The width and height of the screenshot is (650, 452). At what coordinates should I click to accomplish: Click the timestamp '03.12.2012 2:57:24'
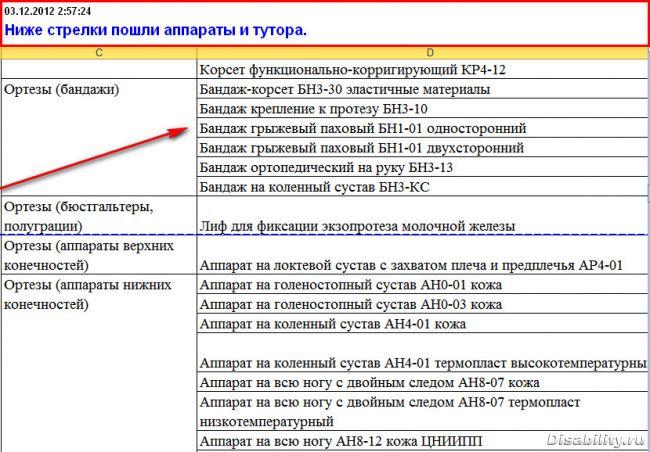[48, 11]
